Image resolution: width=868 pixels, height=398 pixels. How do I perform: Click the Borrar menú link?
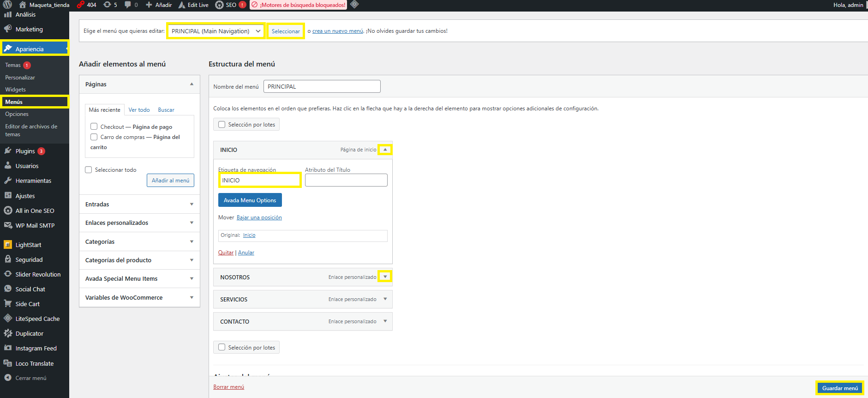click(x=228, y=387)
